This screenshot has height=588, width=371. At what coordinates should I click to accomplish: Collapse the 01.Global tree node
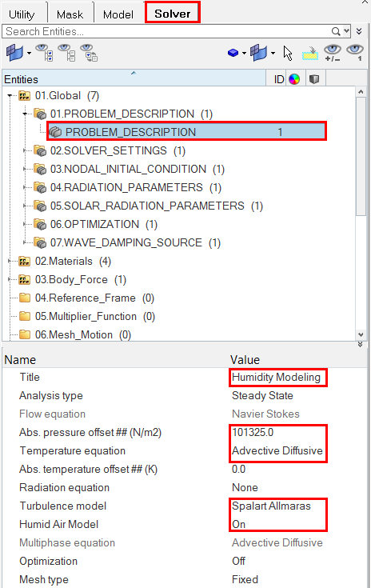point(10,96)
